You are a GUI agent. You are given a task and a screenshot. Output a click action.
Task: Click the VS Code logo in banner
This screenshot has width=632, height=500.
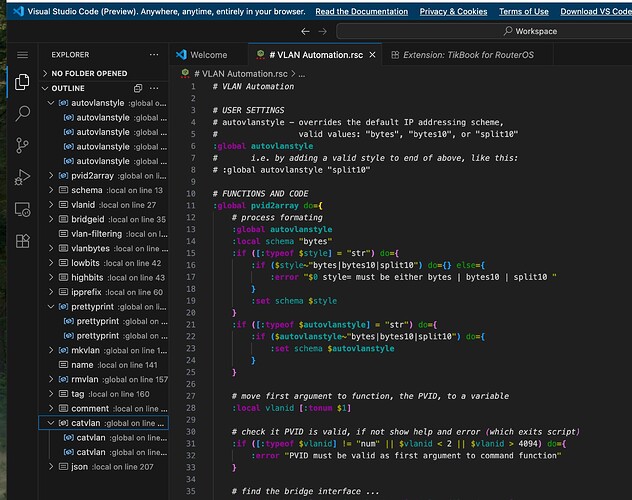[x=18, y=11]
